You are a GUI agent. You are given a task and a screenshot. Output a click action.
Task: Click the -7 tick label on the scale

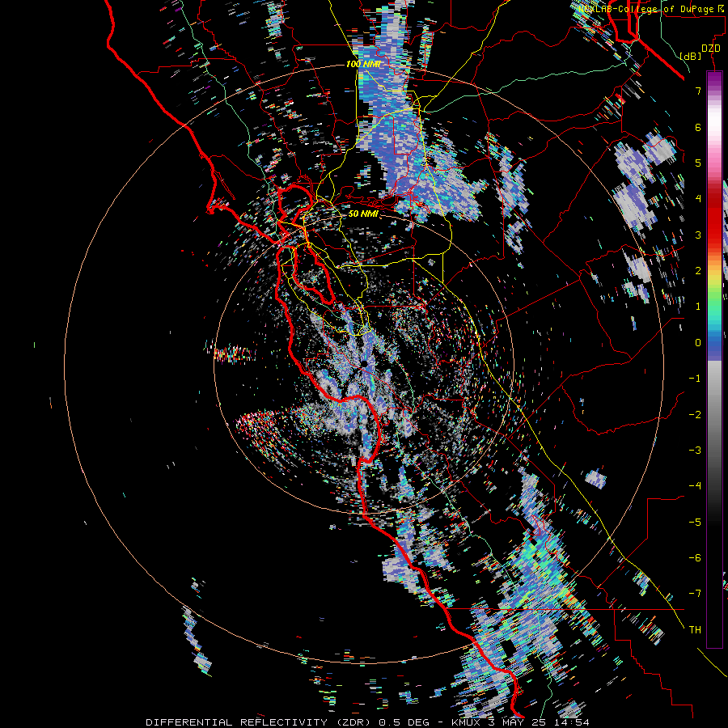[x=695, y=594]
